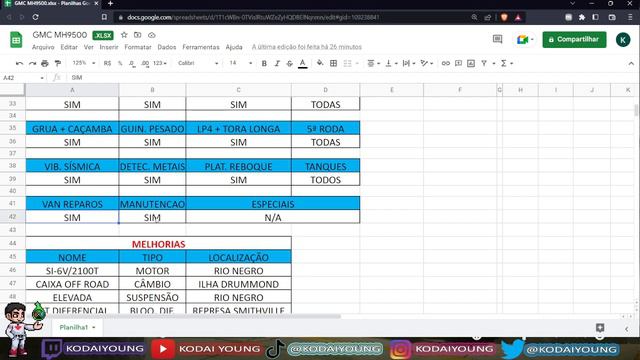Open cell borders options
Viewport: 640px width, 360px height.
click(333, 63)
